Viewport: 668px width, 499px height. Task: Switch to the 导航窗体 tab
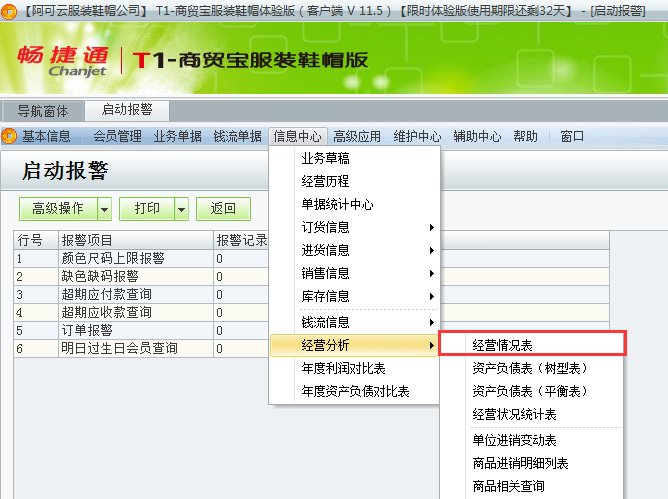(x=43, y=111)
